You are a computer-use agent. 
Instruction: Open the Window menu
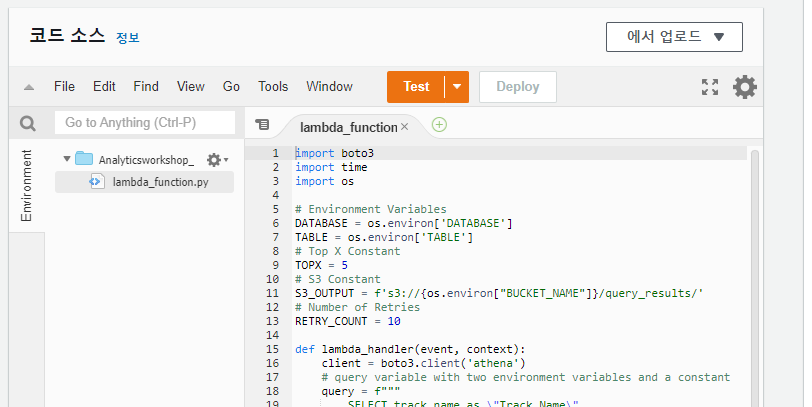click(329, 86)
